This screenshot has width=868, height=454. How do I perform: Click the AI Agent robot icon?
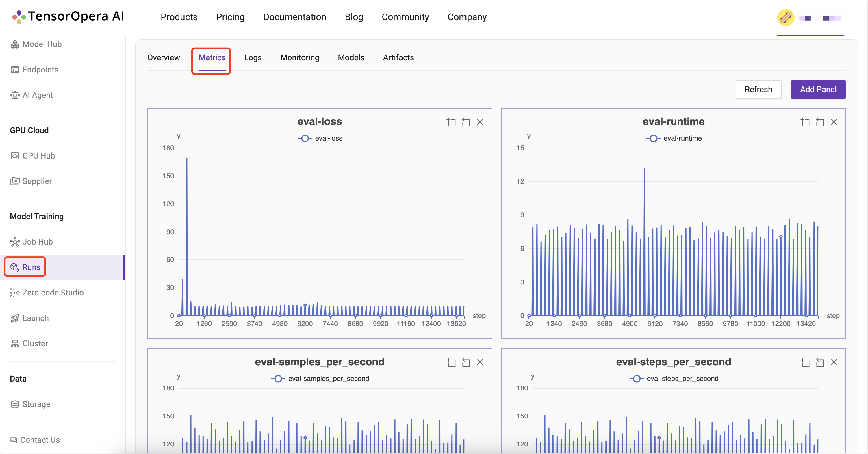[15, 95]
